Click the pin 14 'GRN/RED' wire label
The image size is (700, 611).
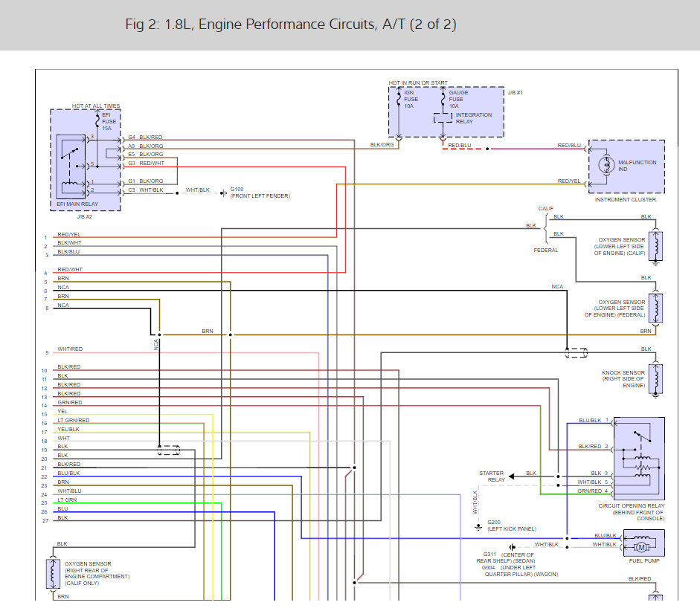pyautogui.click(x=70, y=403)
